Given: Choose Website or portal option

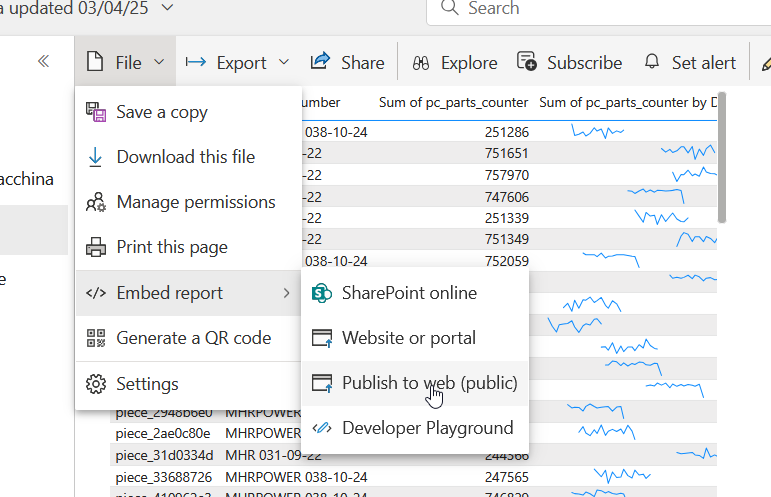Looking at the screenshot, I should 415,338.
